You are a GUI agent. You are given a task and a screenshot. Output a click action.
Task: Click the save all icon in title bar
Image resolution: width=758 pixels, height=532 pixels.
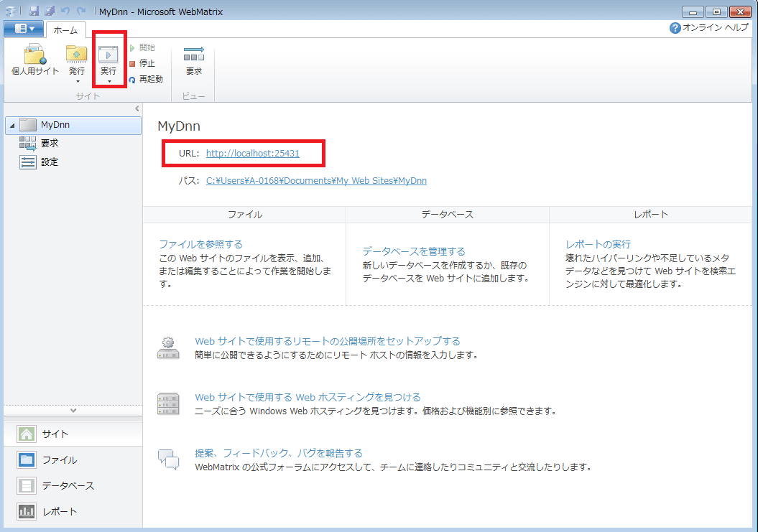tap(50, 11)
